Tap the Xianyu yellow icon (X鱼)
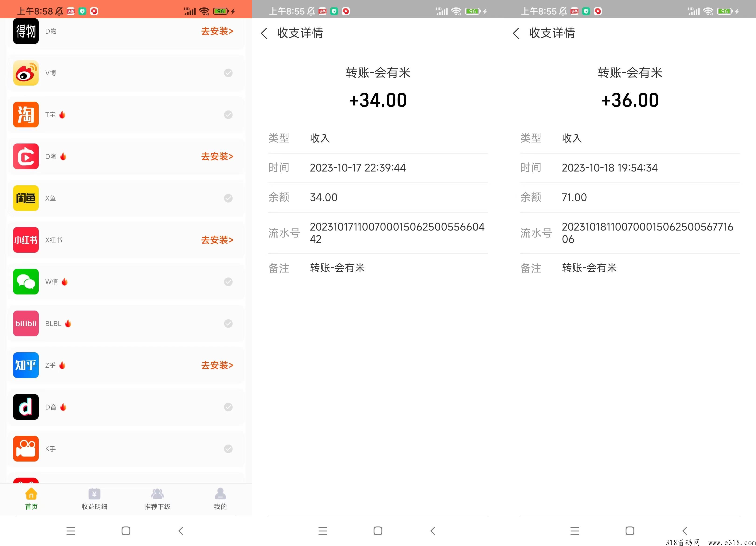The width and height of the screenshot is (756, 546). pos(26,198)
